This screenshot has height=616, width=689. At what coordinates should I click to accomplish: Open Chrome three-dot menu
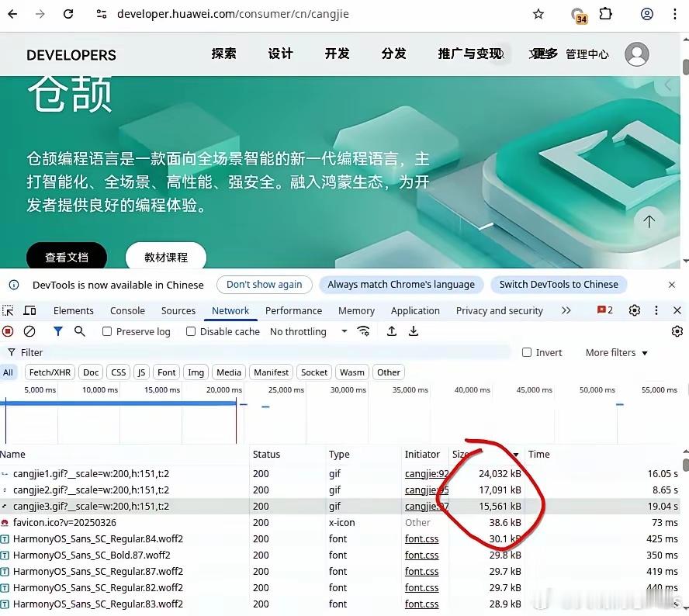pyautogui.click(x=674, y=14)
